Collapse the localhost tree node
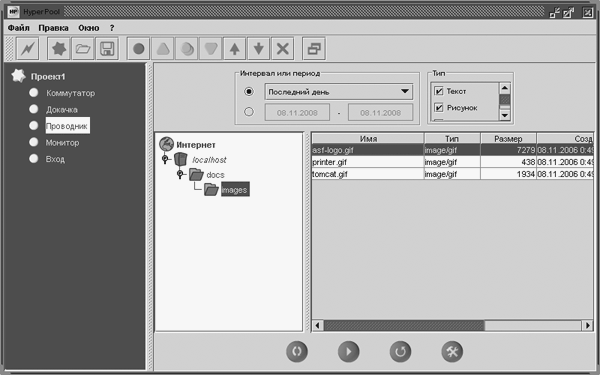Image resolution: width=600 pixels, height=375 pixels. click(165, 158)
